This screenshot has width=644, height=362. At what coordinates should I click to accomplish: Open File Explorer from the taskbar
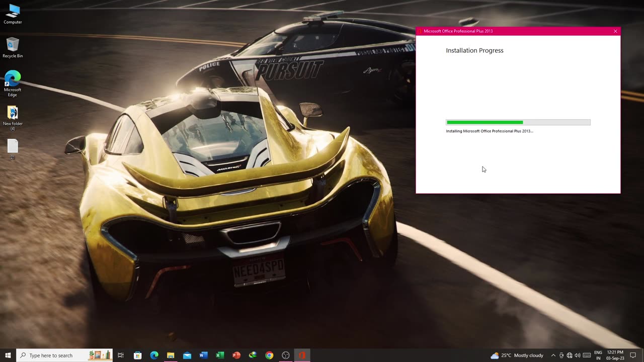171,355
